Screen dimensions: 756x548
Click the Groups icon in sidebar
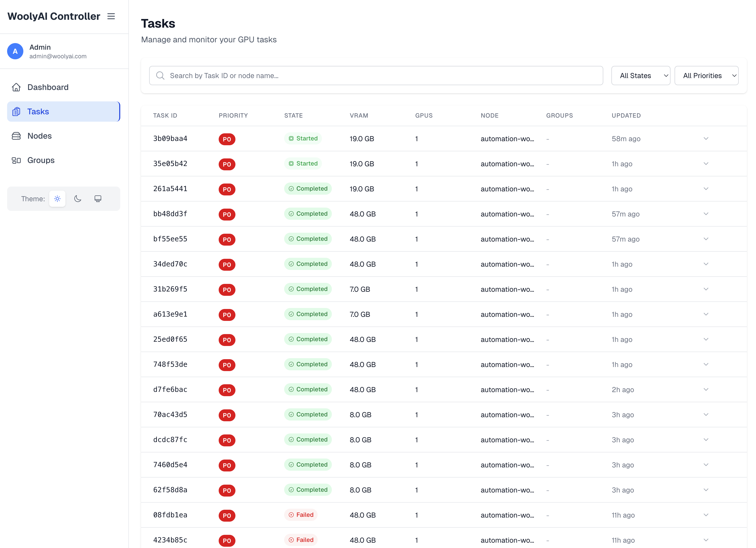16,160
